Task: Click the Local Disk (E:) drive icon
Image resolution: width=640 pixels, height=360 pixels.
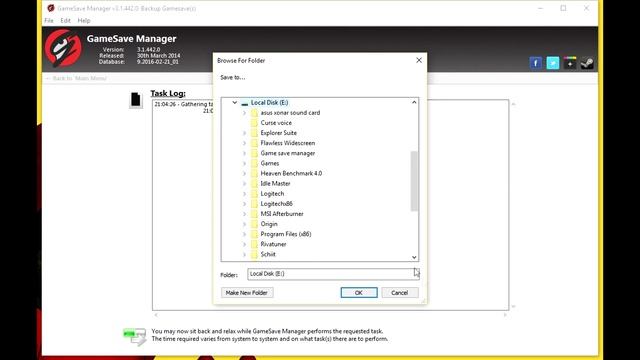Action: point(244,103)
